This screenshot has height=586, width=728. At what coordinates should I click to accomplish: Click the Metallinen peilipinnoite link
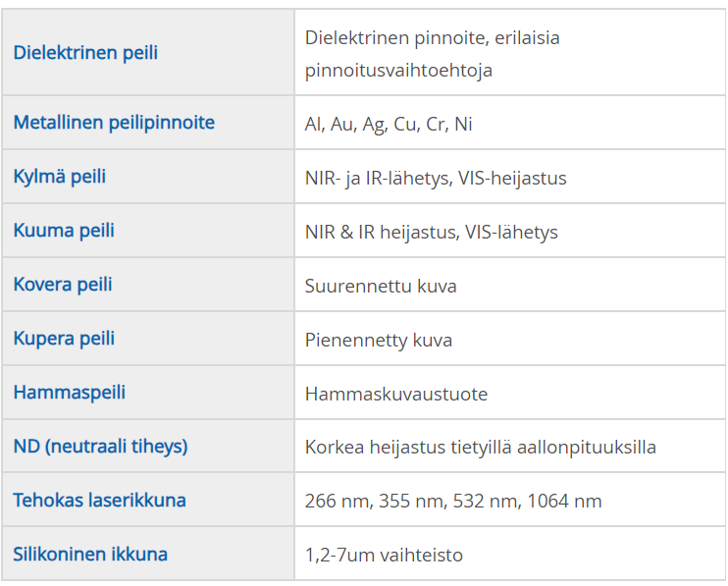point(114,123)
